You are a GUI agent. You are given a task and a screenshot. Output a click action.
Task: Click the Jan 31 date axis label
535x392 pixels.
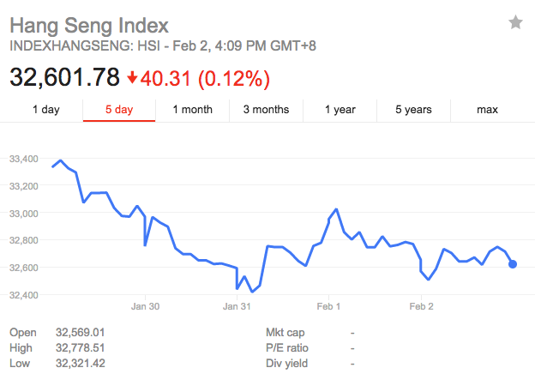point(237,306)
